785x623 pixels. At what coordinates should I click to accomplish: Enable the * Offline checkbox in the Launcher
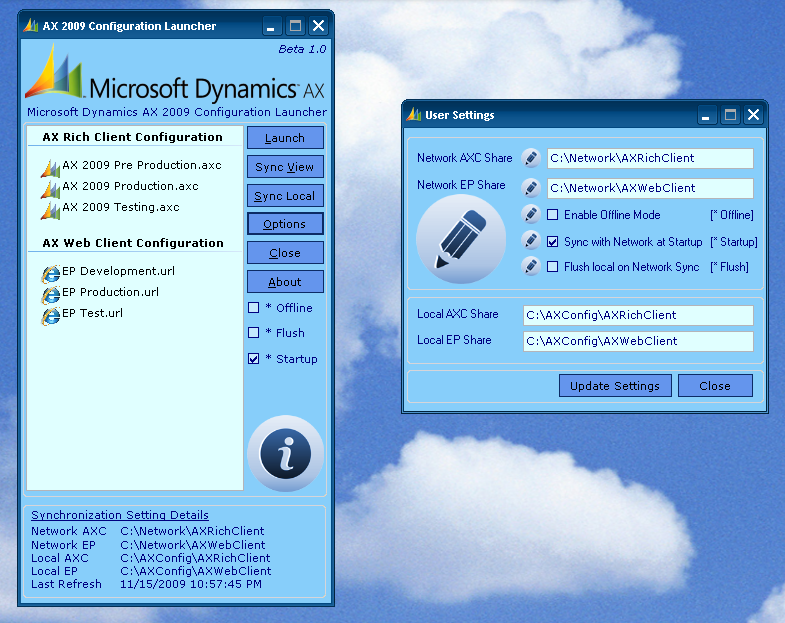point(254,307)
